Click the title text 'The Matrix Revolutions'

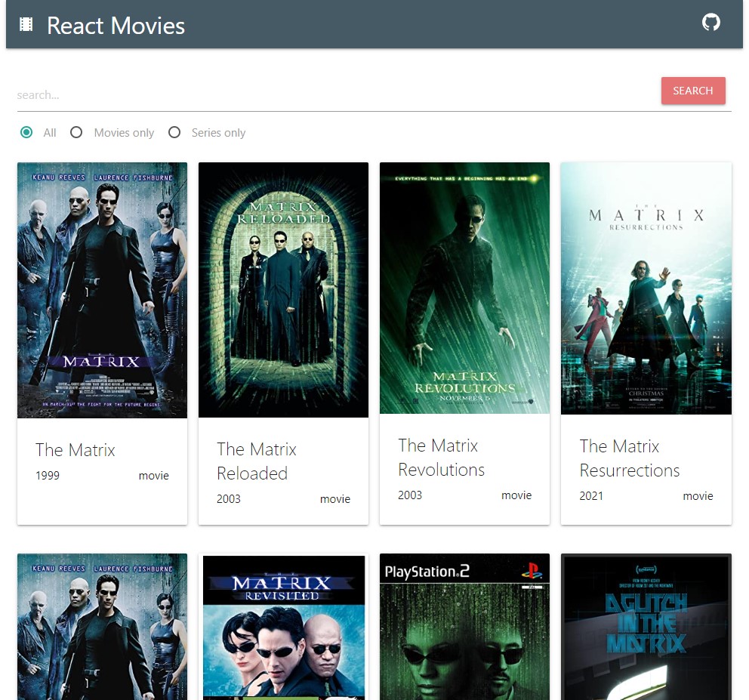pos(442,458)
